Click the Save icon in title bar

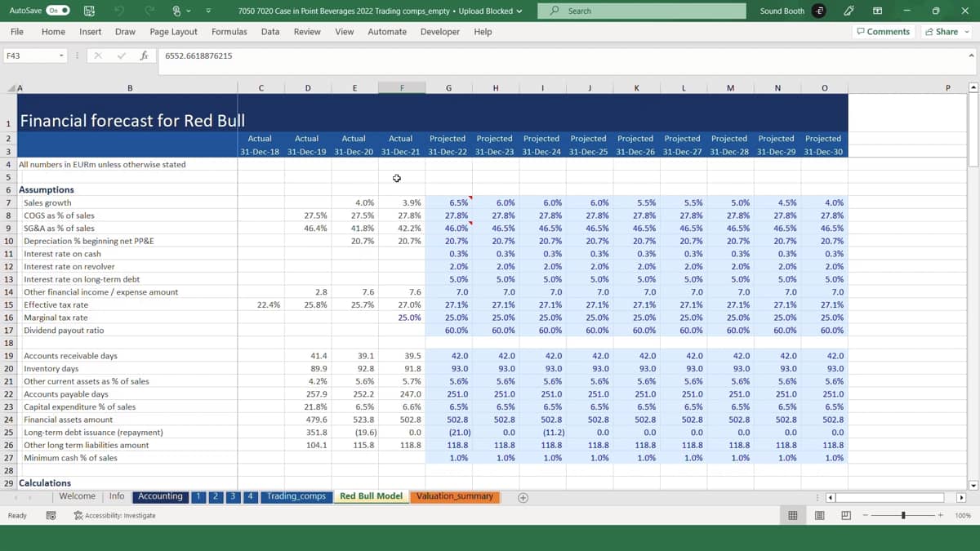point(89,11)
